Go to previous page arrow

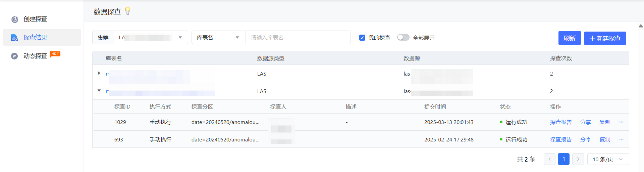(x=549, y=159)
